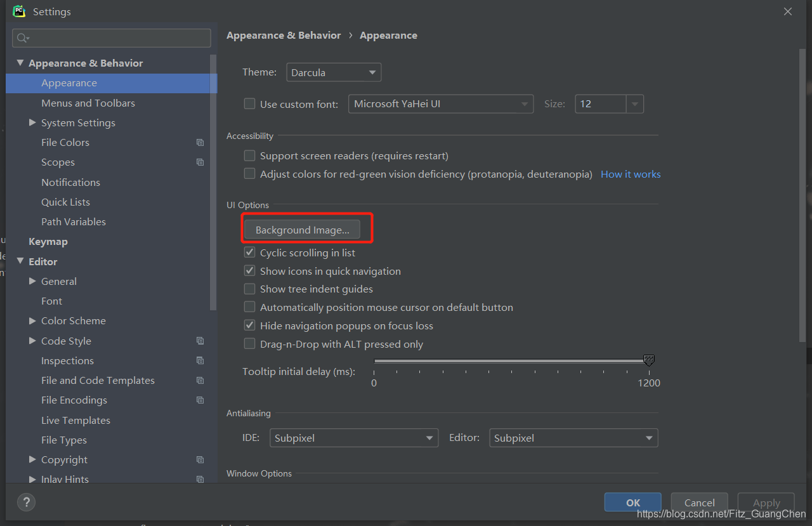
Task: Click the project-level icon beside File Encodings
Action: (x=200, y=400)
